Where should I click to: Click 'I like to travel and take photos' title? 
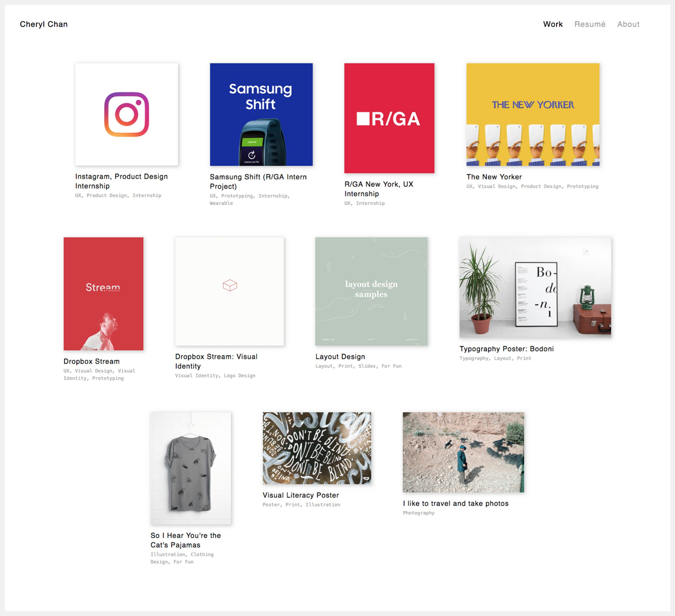[456, 503]
